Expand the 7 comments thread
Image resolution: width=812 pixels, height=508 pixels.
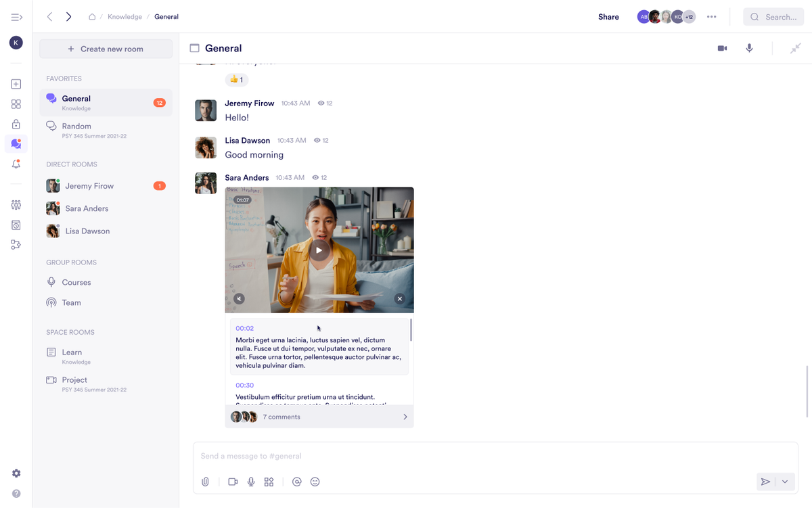pos(319,417)
